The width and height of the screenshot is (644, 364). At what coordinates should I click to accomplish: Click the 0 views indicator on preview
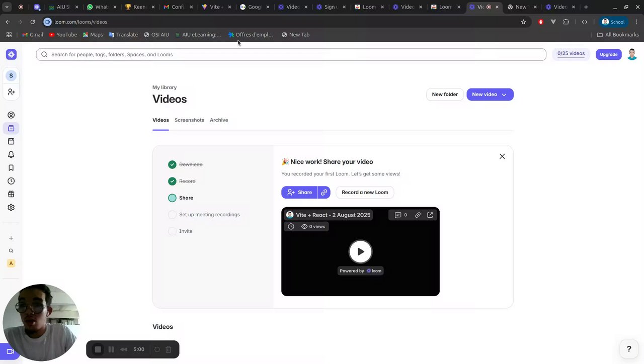pyautogui.click(x=313, y=226)
